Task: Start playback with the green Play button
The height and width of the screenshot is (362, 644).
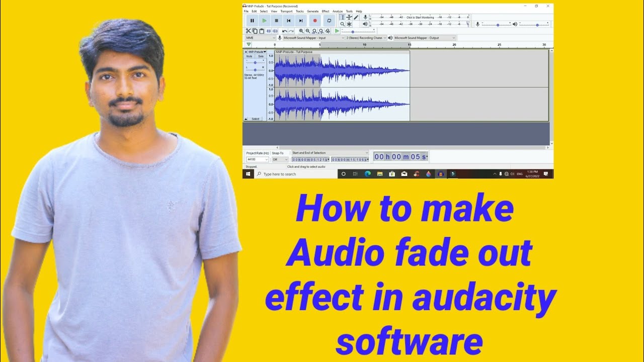Action: (x=264, y=21)
